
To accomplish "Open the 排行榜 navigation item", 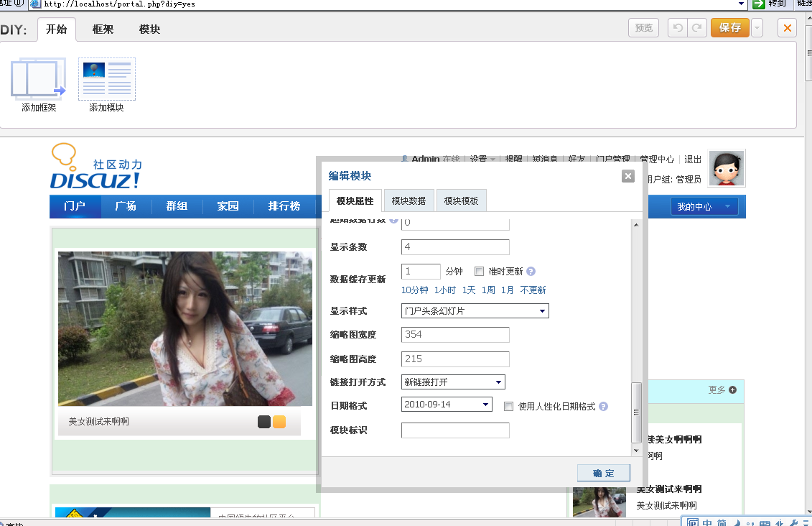I will coord(284,206).
